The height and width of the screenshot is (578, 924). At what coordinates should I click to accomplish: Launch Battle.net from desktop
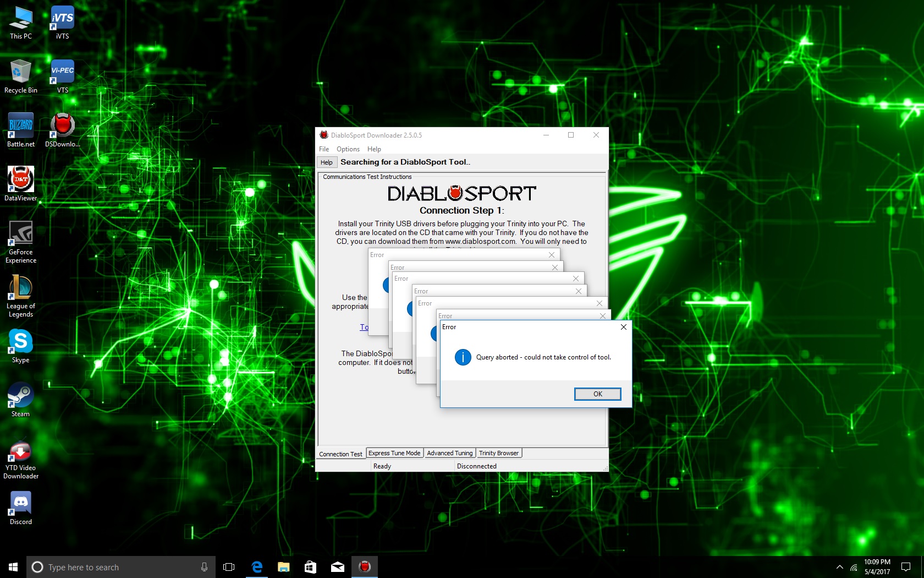point(21,130)
